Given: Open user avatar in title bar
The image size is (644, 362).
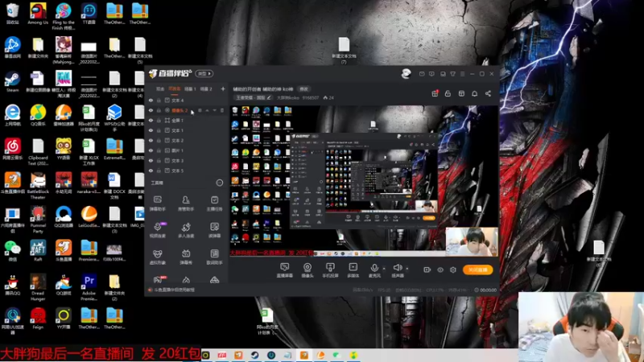Looking at the screenshot, I should [x=406, y=74].
